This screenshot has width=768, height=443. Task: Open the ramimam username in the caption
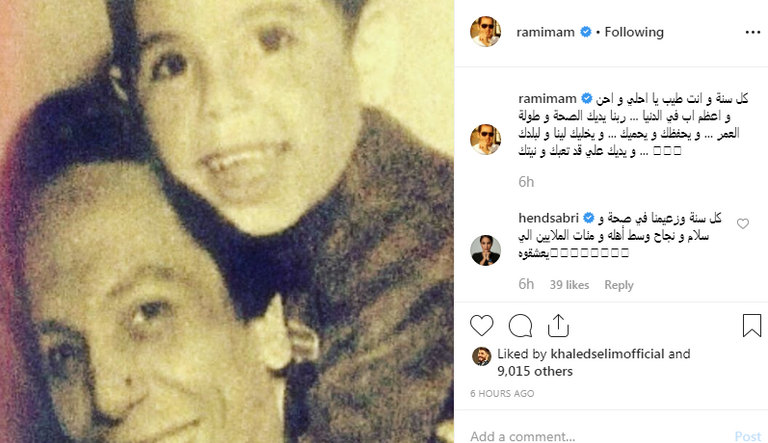click(547, 98)
